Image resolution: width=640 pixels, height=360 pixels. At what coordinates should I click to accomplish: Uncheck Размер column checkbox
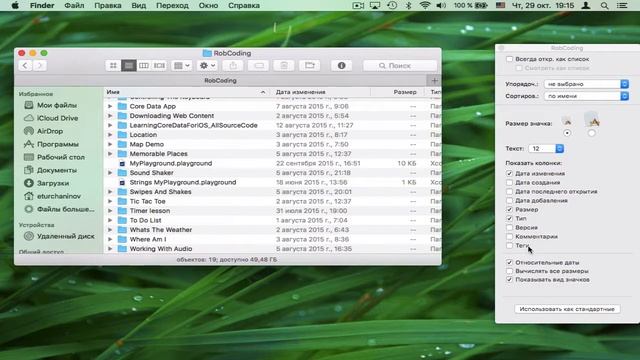pos(509,209)
